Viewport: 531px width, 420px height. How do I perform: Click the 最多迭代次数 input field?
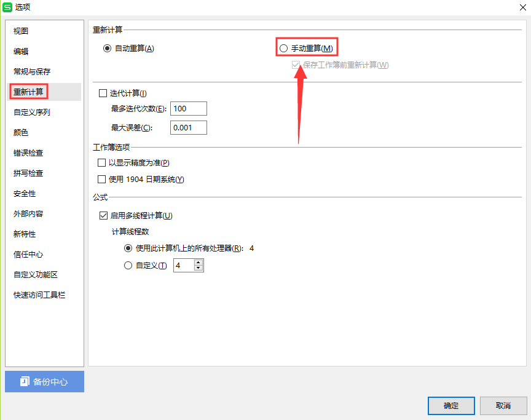(188, 109)
